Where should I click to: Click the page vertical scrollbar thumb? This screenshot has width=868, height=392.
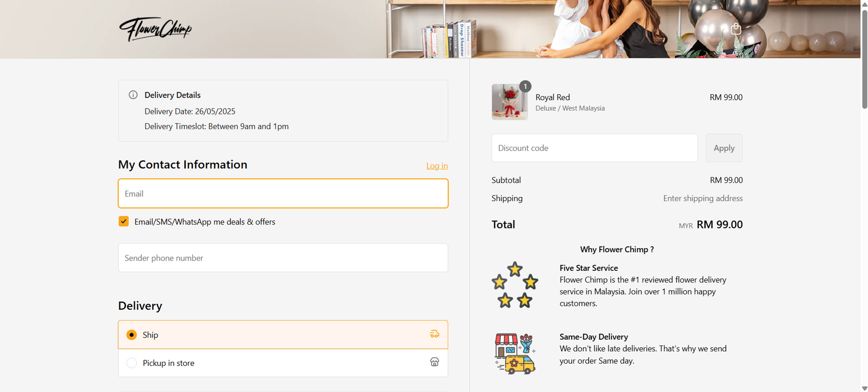pos(864,59)
